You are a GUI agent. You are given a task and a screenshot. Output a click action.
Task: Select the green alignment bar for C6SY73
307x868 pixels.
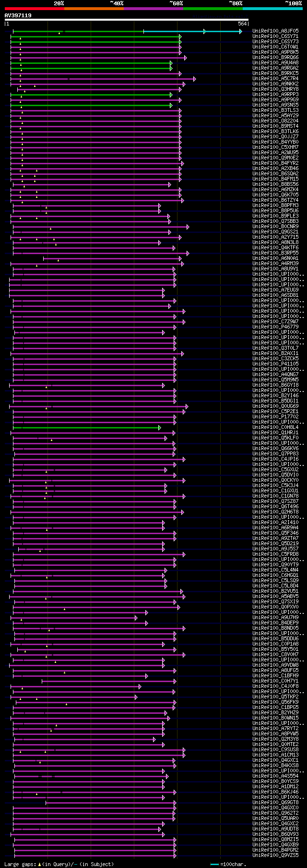coord(96,42)
